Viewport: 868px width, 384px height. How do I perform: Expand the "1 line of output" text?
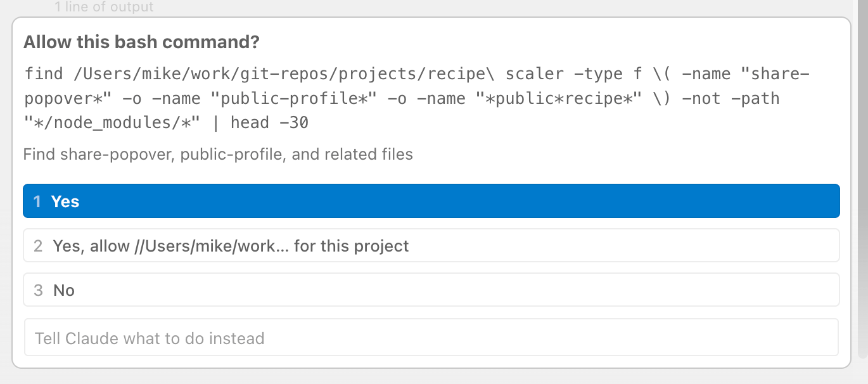point(104,8)
